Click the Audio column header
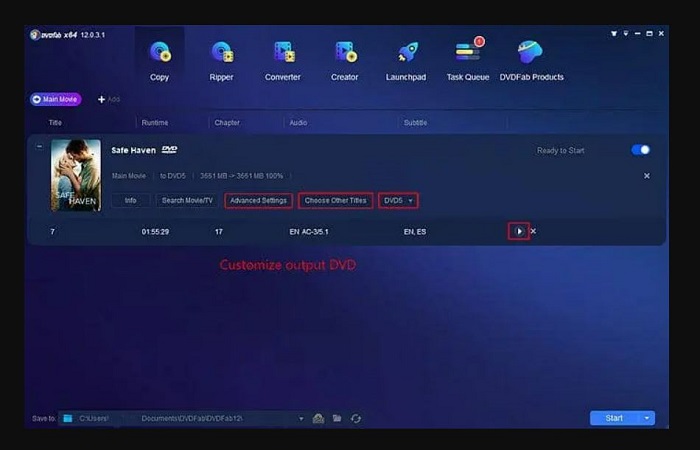The height and width of the screenshot is (450, 700). [x=298, y=122]
